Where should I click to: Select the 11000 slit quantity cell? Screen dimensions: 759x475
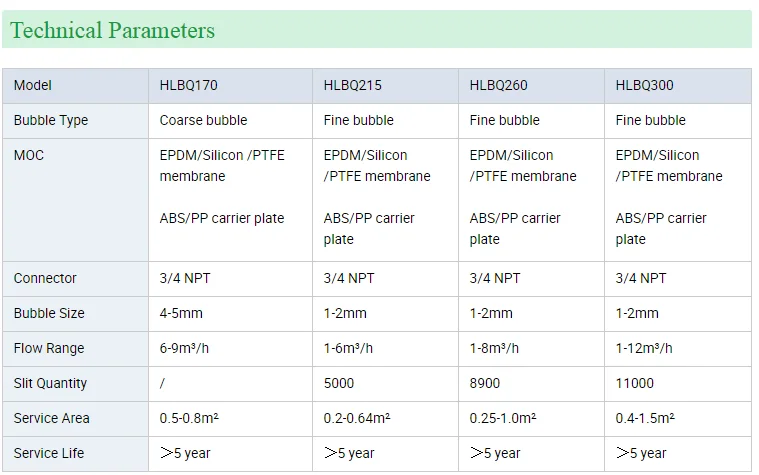[x=635, y=383]
